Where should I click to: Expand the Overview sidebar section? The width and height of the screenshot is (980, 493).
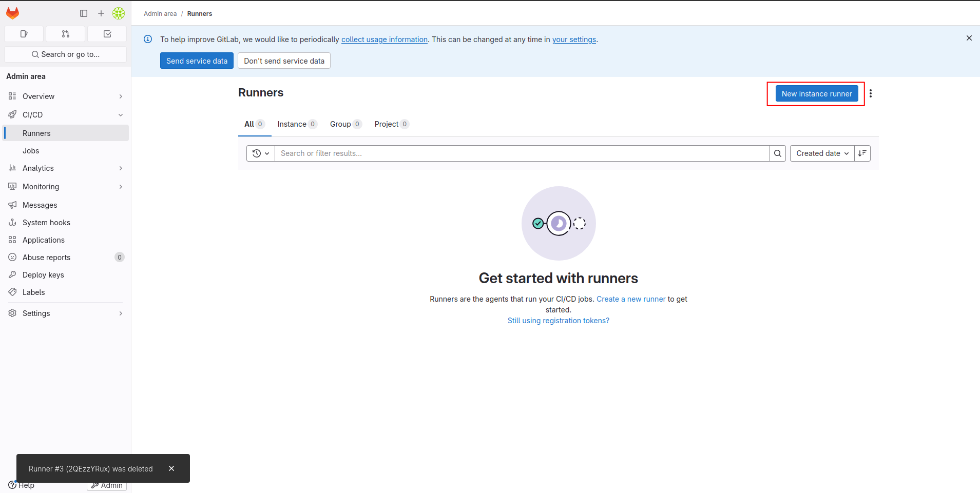coord(66,96)
